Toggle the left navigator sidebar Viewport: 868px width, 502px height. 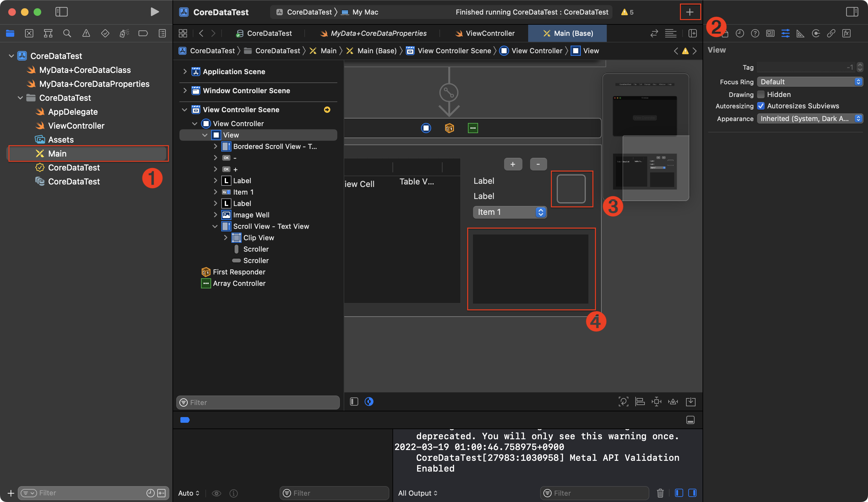61,12
